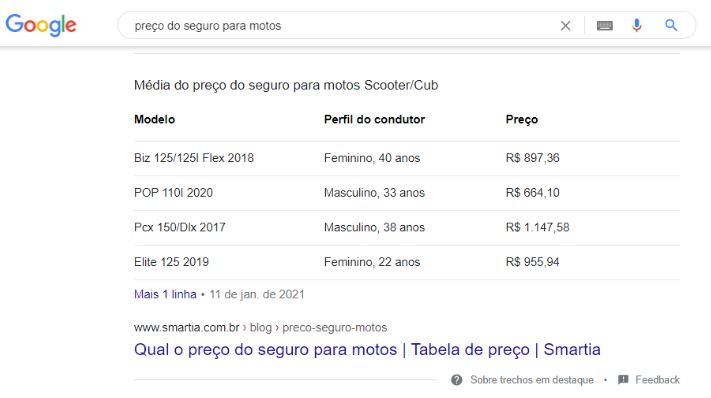711x398 pixels.
Task: Open Sobre trechos em destaque link
Action: 531,380
